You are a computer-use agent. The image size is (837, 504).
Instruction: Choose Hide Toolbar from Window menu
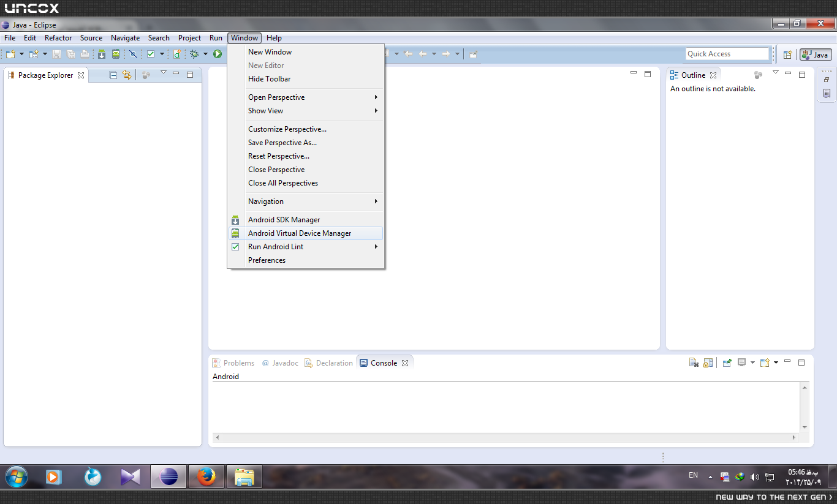[306, 79]
